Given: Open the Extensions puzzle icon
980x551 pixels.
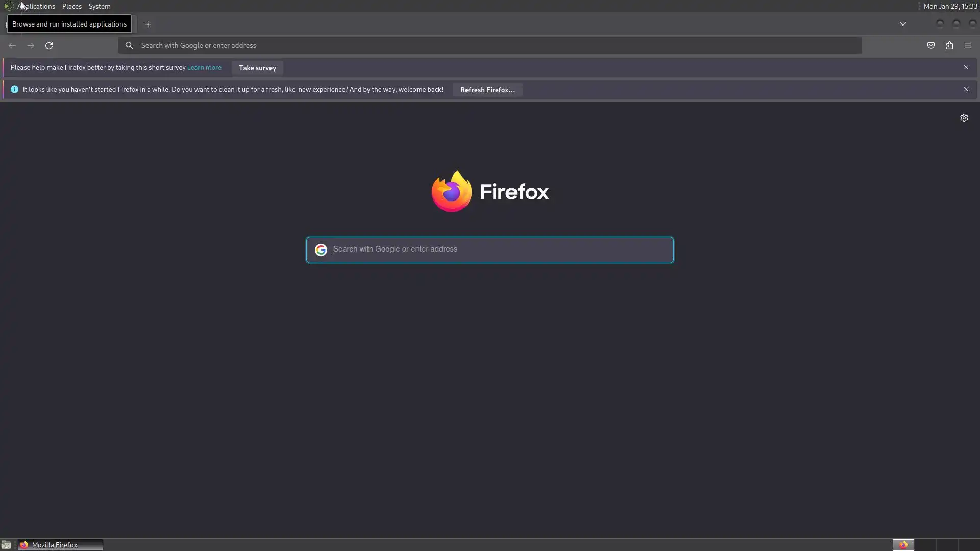Looking at the screenshot, I should coord(949,46).
